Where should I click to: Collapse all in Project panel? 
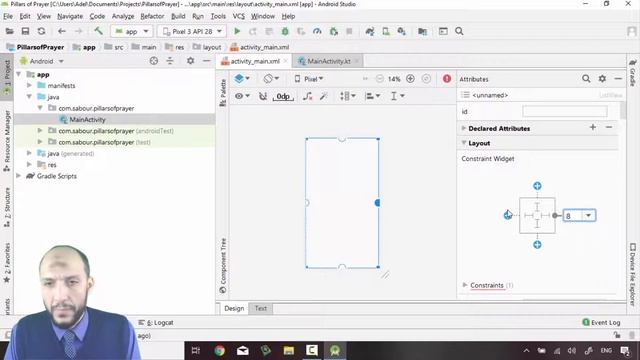[170, 61]
